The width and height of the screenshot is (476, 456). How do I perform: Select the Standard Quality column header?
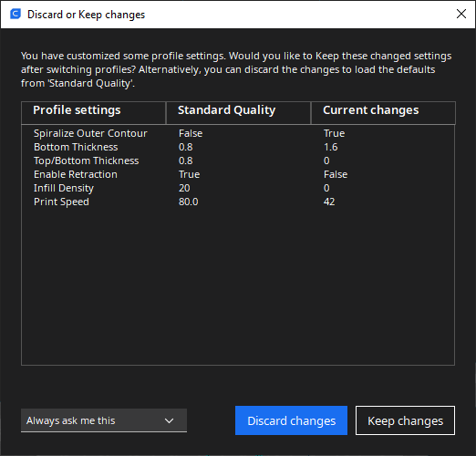pyautogui.click(x=238, y=113)
